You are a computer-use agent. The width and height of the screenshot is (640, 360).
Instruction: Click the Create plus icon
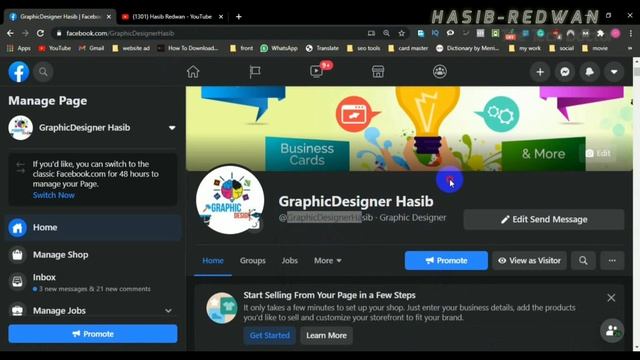click(x=540, y=72)
